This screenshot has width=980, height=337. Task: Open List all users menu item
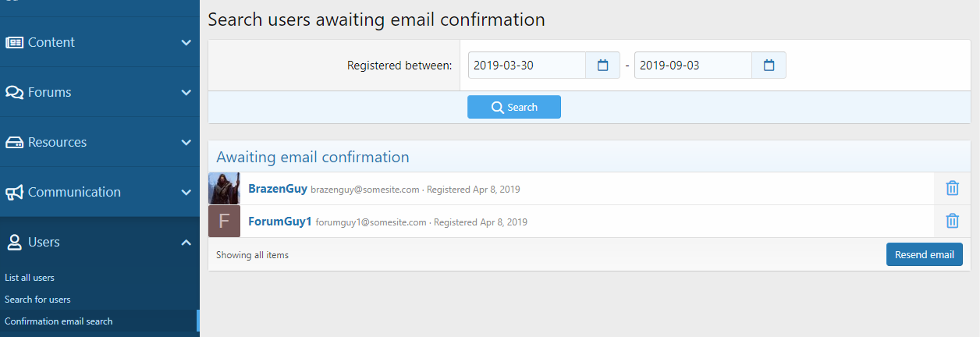30,278
